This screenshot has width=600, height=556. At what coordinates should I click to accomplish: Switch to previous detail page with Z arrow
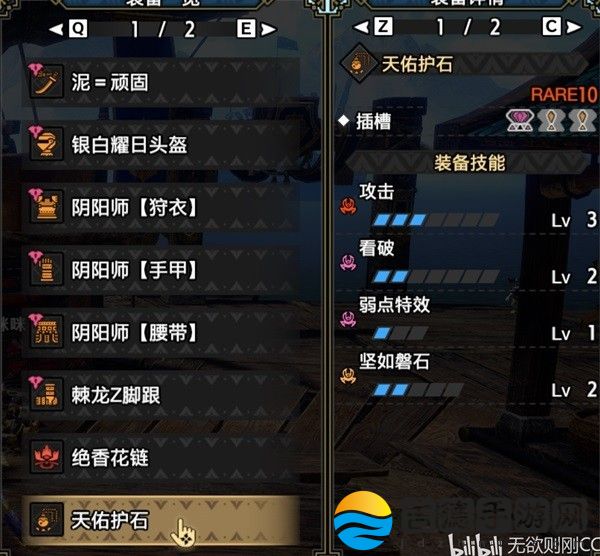[373, 27]
